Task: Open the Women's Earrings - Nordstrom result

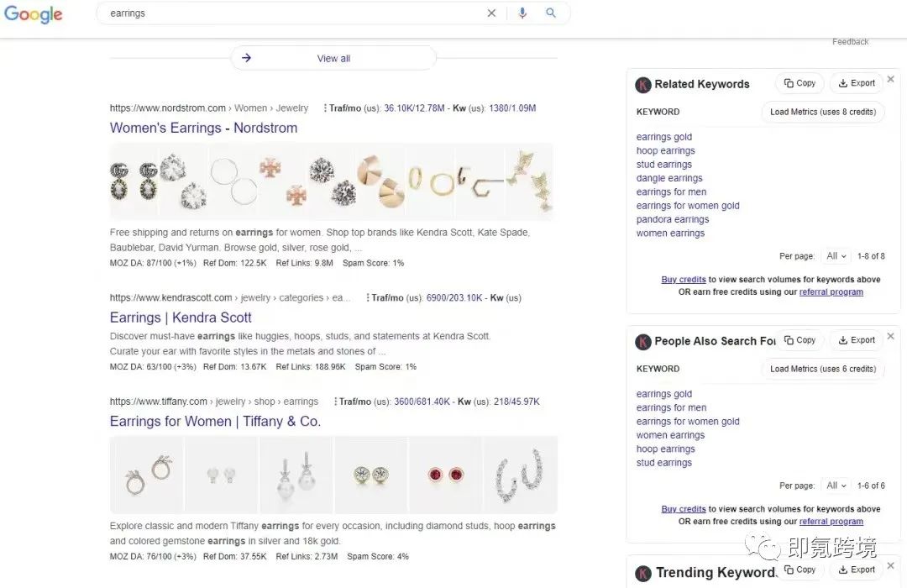Action: tap(203, 128)
